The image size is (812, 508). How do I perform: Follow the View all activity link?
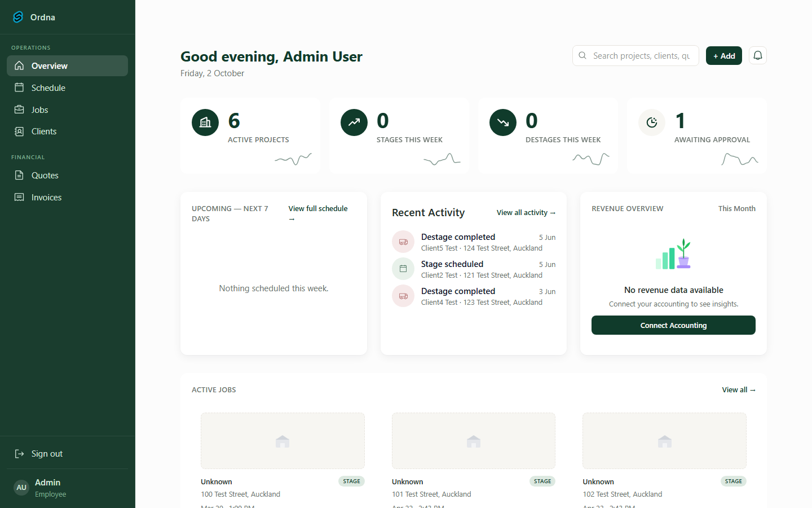pos(526,213)
